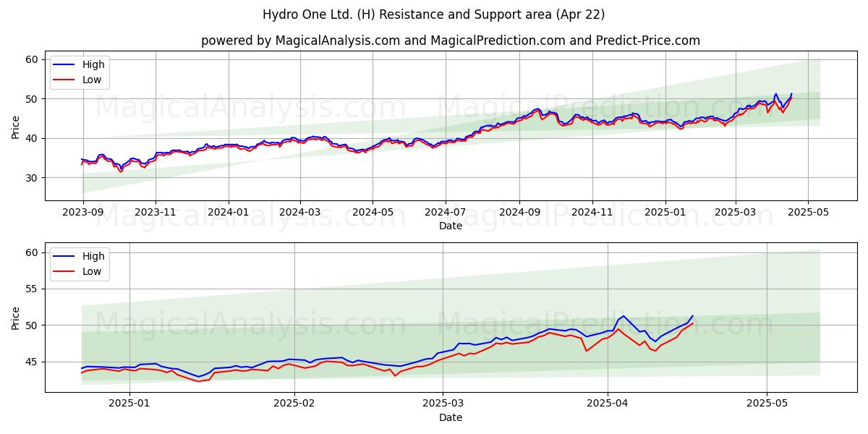Click the '40' y-axis value in top chart
Screen dimensions: 868x434
coord(33,138)
